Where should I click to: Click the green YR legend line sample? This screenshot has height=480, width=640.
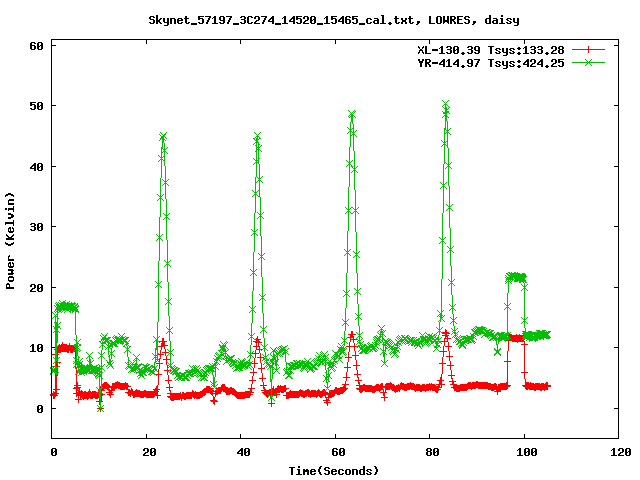point(588,62)
